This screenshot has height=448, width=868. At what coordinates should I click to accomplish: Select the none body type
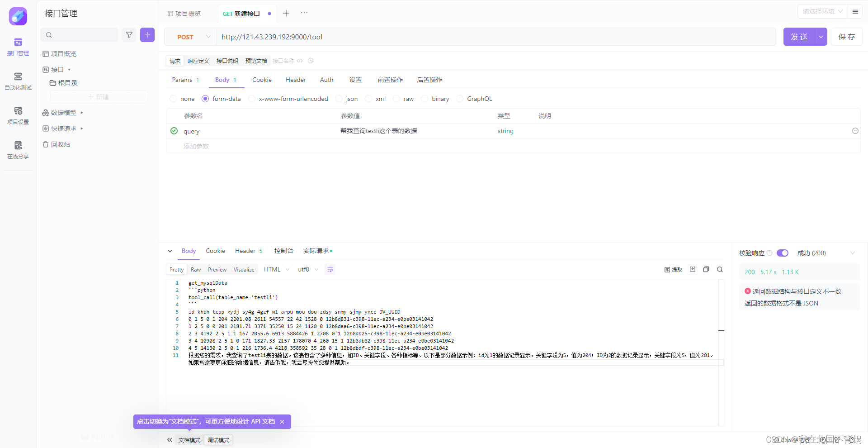[182, 99]
